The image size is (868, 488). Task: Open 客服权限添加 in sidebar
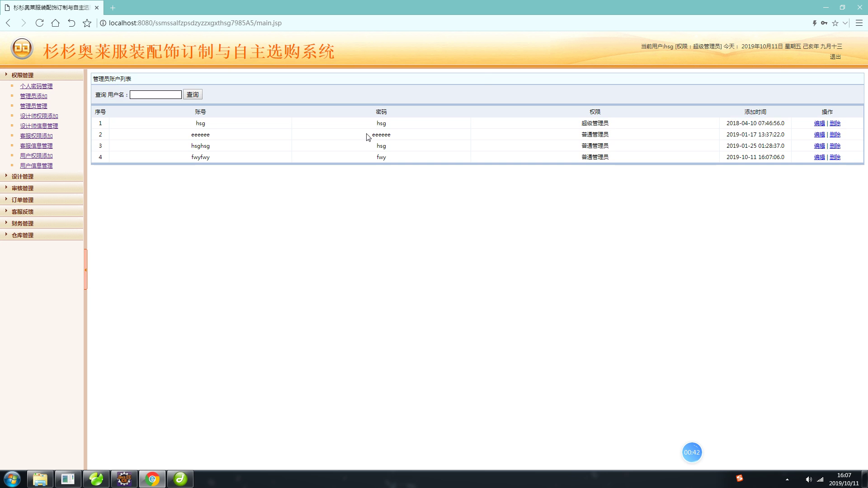coord(36,136)
